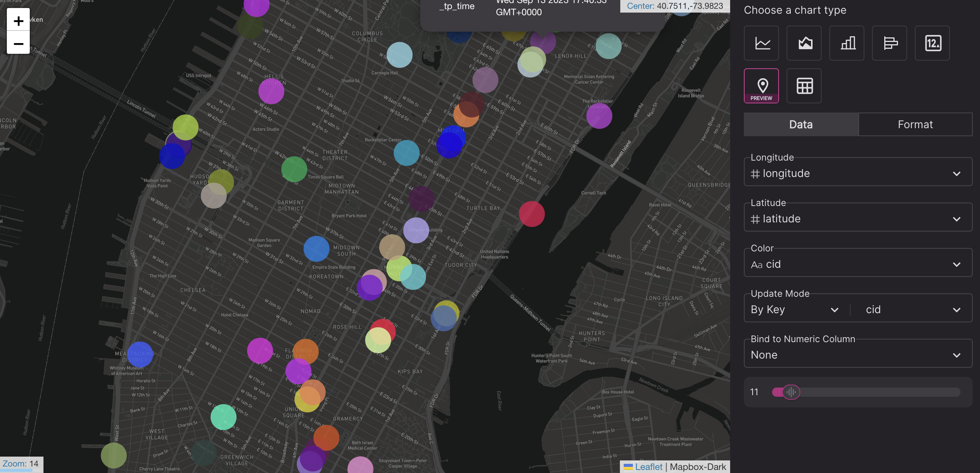
Task: Click the red marker near Turtle Bay
Action: [x=531, y=214]
